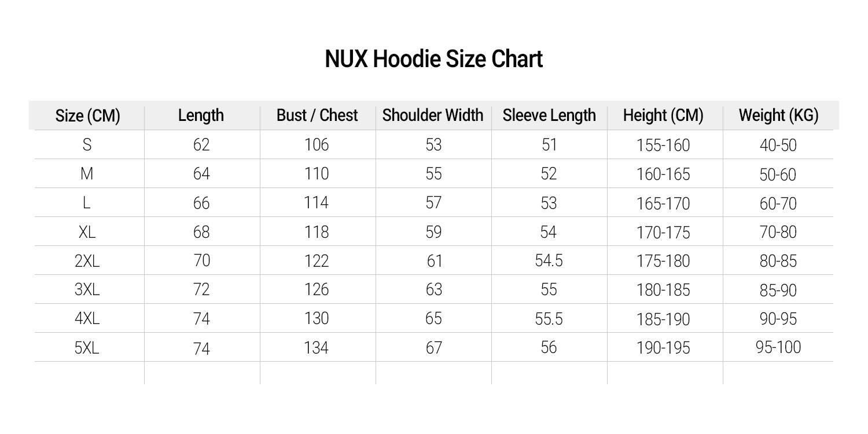Select the height range 170-175 cell
The height and width of the screenshot is (434, 868).
click(663, 232)
